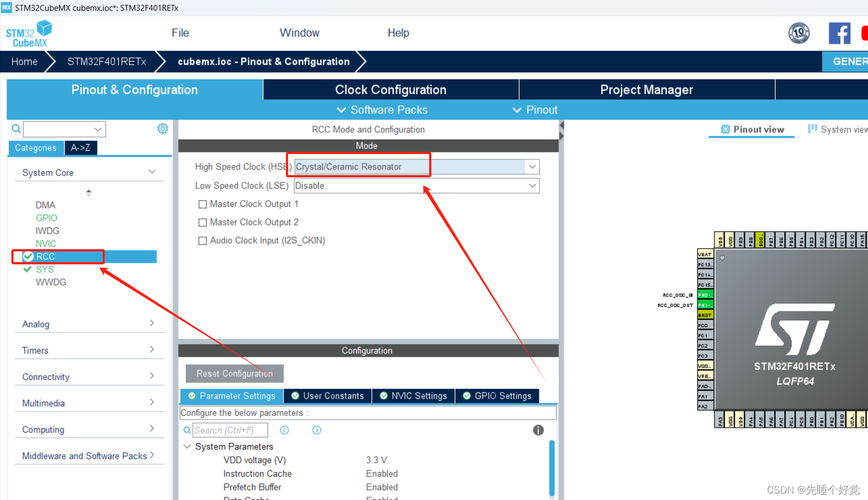Viewport: 868px width, 500px height.
Task: Enable Master Clock Output 2 checkbox
Action: click(x=203, y=223)
